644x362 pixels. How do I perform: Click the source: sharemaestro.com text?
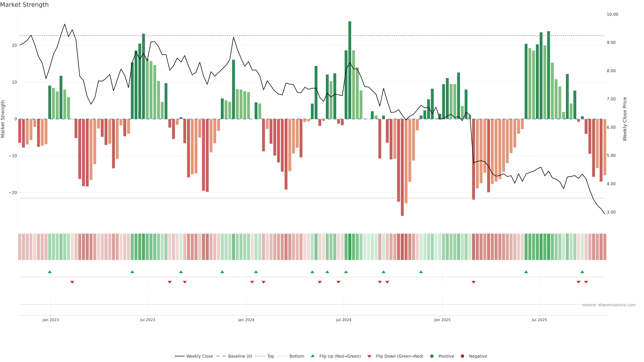tap(609, 305)
